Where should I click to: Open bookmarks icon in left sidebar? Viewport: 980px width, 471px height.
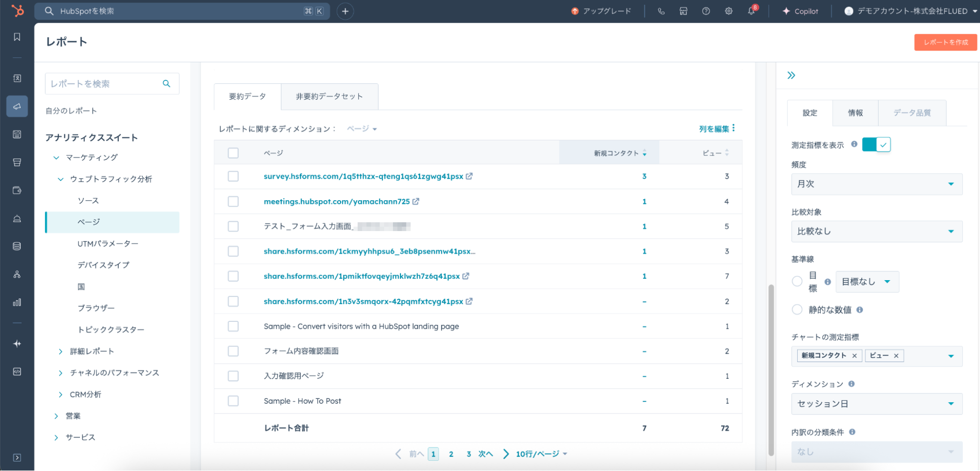tap(17, 37)
